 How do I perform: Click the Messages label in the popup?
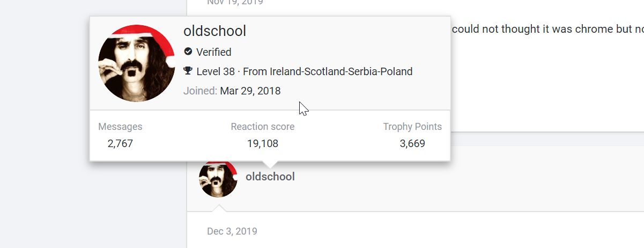click(120, 127)
